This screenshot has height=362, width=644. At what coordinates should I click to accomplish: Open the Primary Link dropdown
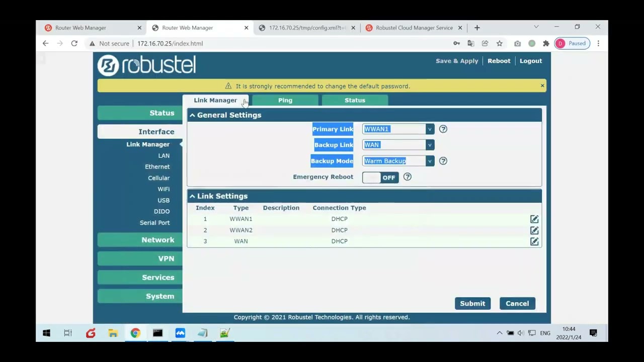pyautogui.click(x=429, y=129)
